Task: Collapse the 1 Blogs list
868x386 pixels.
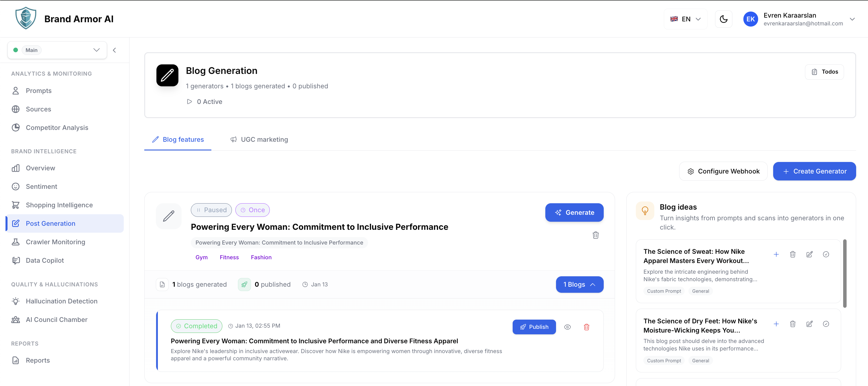Action: (579, 284)
